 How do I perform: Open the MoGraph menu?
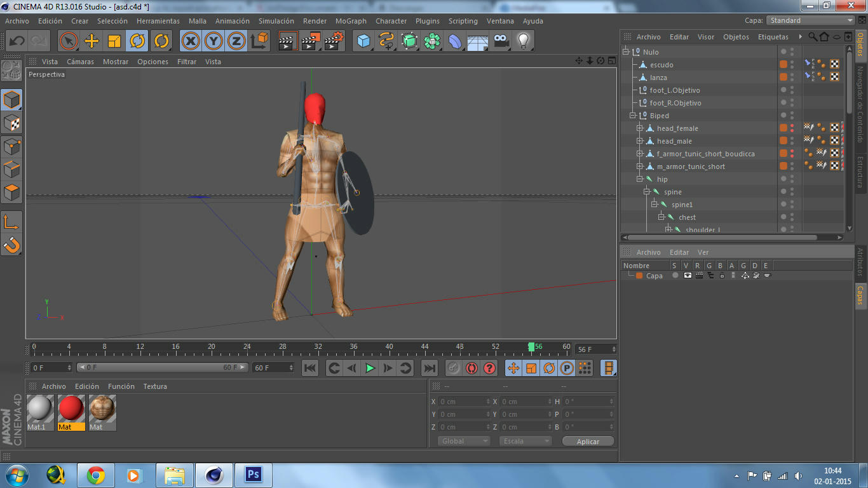351,21
